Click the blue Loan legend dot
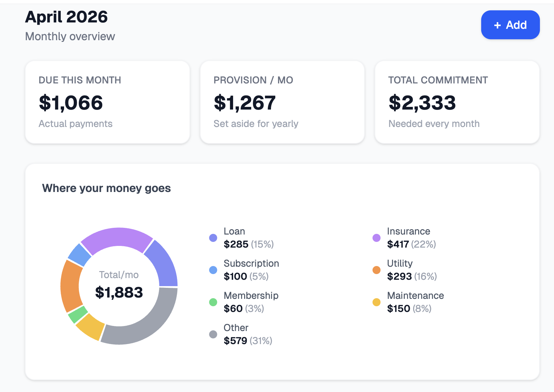The height and width of the screenshot is (392, 554). (x=213, y=238)
